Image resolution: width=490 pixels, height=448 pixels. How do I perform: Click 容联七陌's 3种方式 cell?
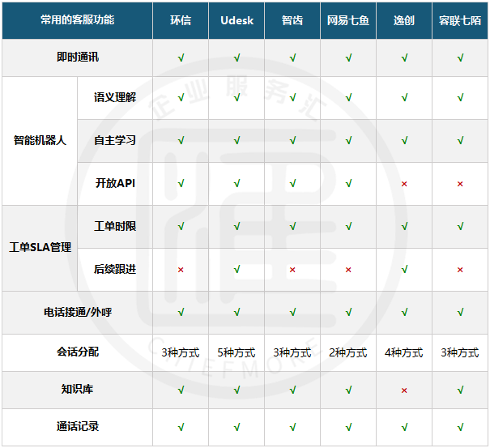point(460,352)
